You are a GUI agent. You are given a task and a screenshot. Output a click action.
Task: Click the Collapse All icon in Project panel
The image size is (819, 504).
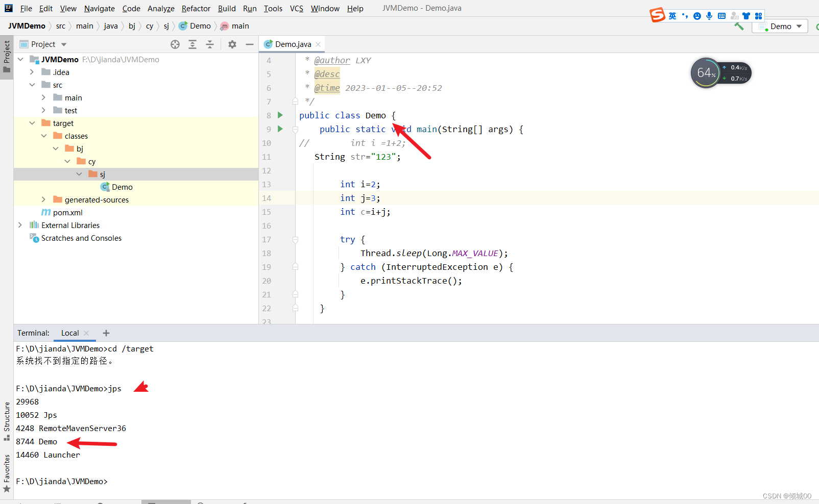tap(210, 44)
